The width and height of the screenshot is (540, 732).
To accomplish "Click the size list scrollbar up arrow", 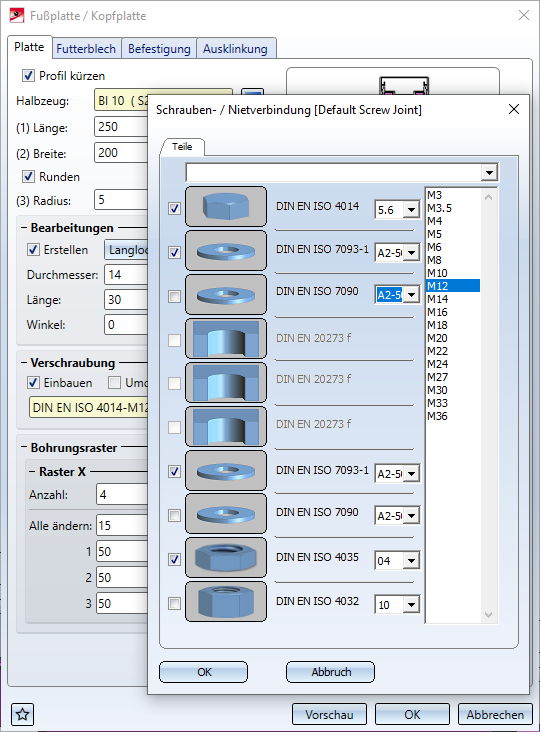I will pyautogui.click(x=488, y=197).
